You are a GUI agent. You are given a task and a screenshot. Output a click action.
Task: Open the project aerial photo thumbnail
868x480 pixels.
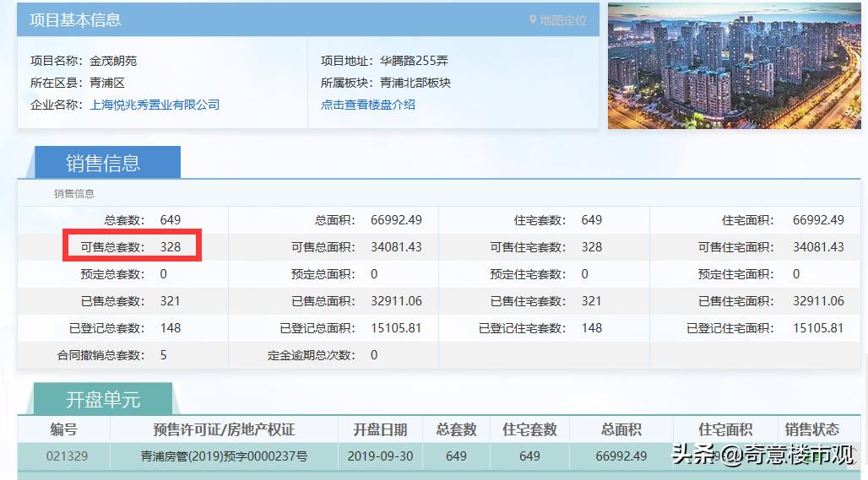click(734, 66)
